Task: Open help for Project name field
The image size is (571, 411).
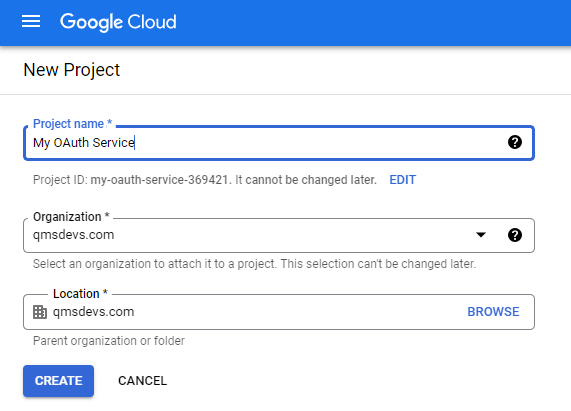Action: click(515, 142)
